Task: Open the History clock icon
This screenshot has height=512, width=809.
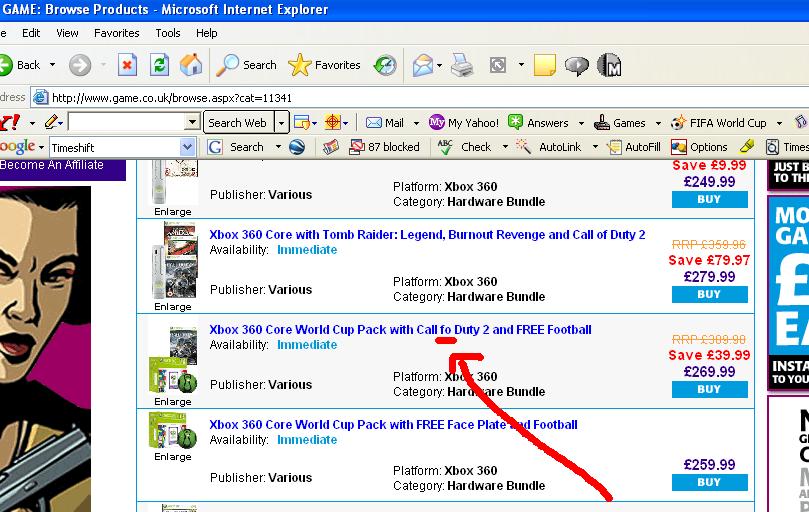Action: tap(385, 65)
